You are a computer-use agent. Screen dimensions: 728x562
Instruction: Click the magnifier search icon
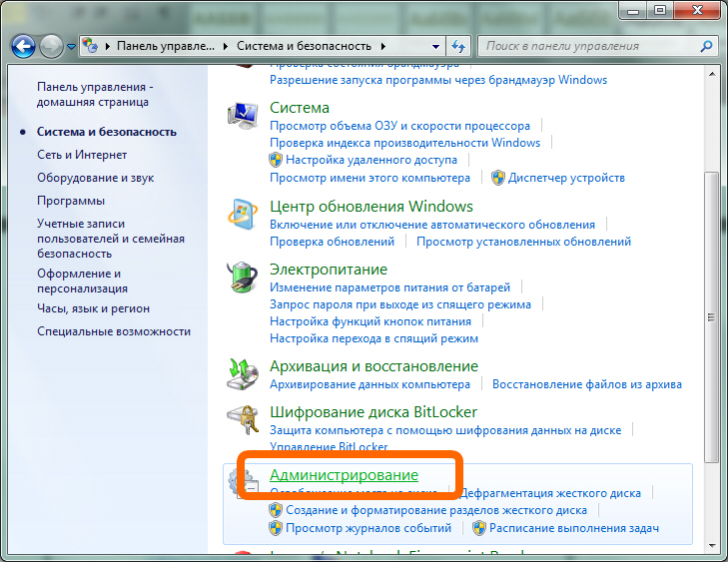[x=706, y=46]
